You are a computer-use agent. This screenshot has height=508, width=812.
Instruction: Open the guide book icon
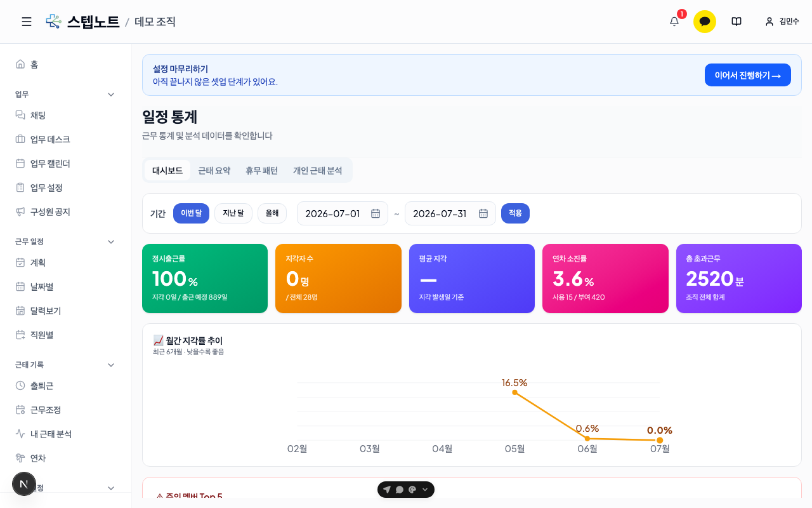737,22
